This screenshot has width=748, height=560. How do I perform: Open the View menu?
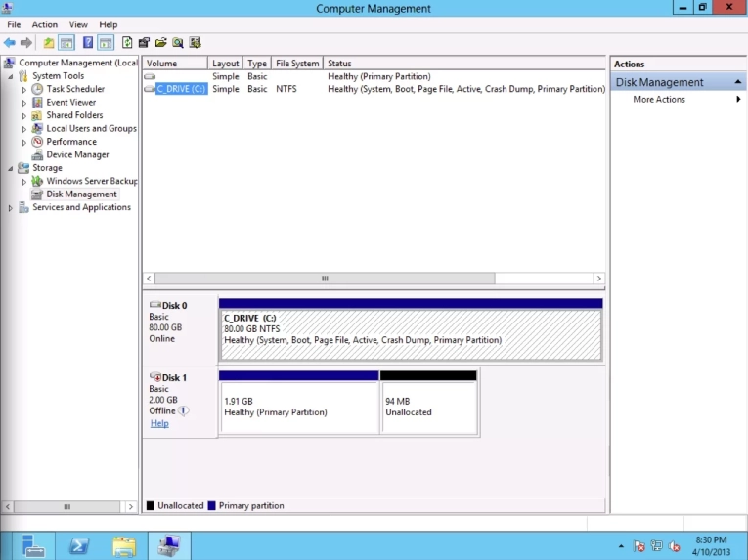click(x=78, y=24)
